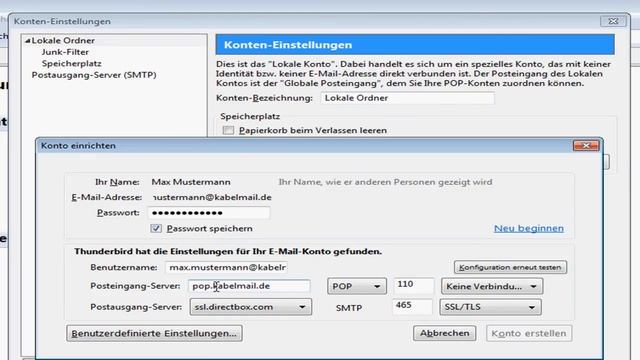Click the Posteingang-Server hostname field
The image size is (640, 360).
coord(249,286)
